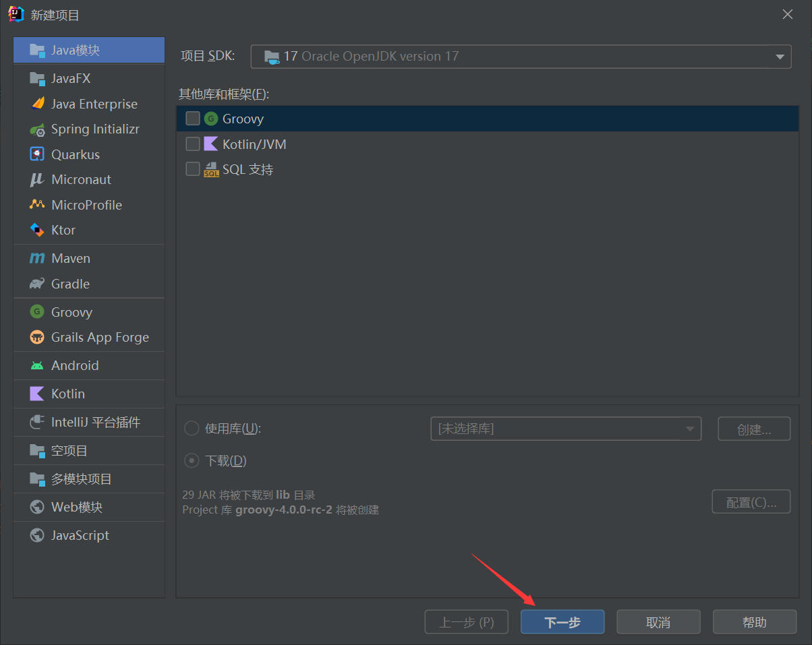Viewport: 812px width, 645px height.
Task: Click the Micronaut mu icon
Action: (37, 180)
